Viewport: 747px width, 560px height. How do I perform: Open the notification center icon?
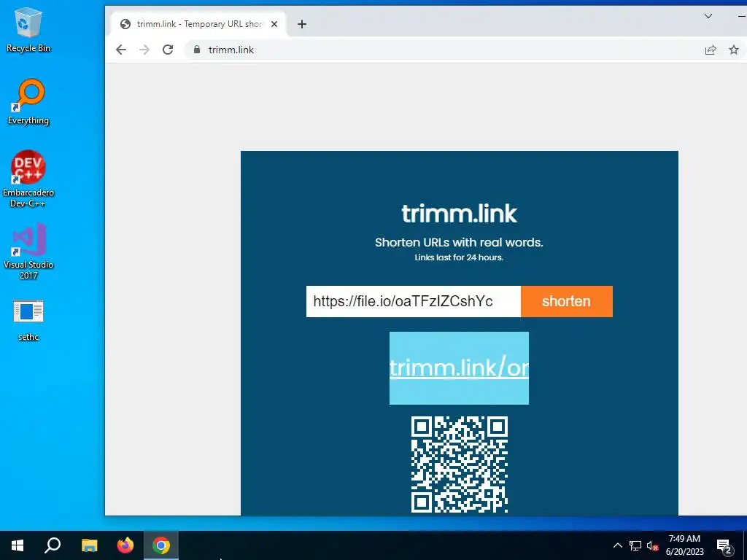(x=724, y=545)
